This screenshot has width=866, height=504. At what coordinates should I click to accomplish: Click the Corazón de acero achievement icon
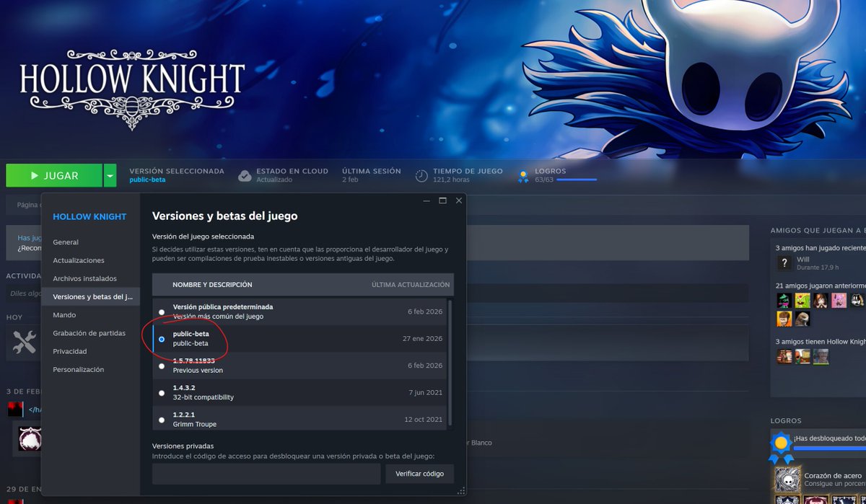tap(787, 479)
